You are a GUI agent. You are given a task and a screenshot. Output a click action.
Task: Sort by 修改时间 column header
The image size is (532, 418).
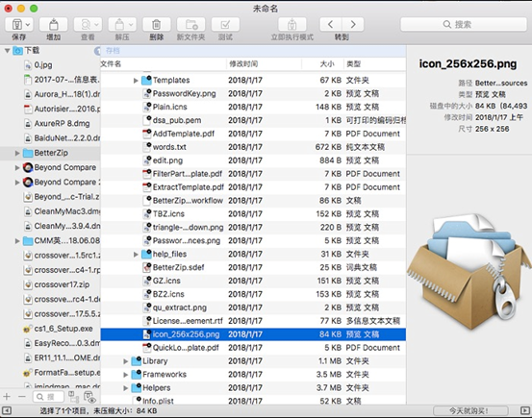(243, 63)
